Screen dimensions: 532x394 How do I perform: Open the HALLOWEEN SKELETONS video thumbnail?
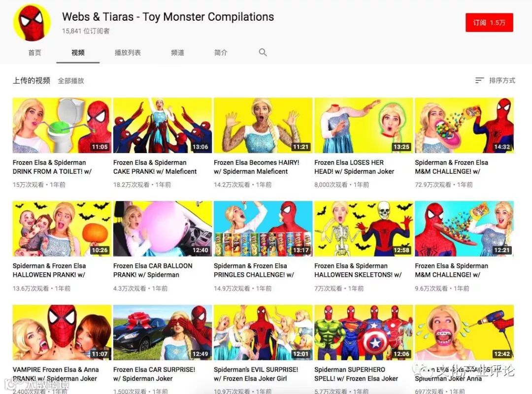364,229
